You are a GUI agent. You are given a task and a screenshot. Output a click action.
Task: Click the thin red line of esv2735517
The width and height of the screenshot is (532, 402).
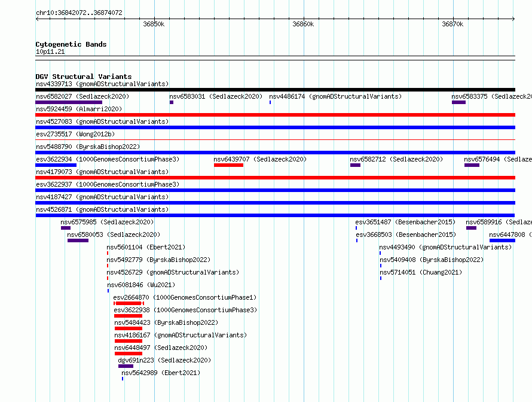(x=275, y=139)
